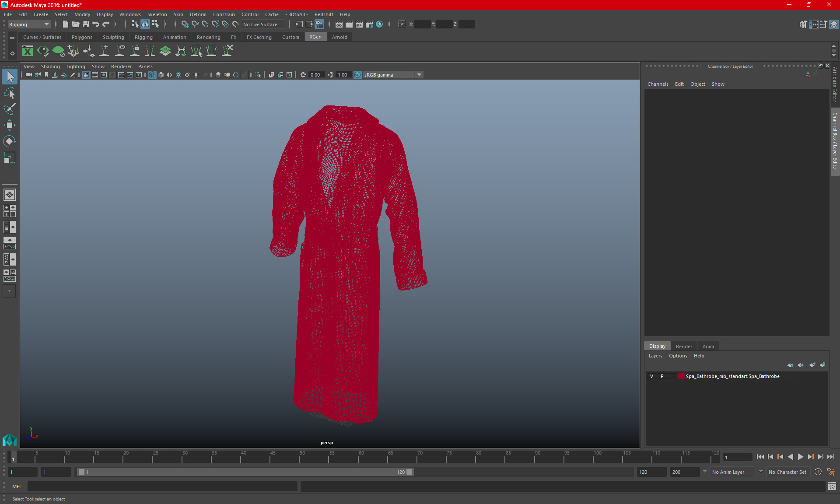Open the Render Settings icon

[x=369, y=24]
